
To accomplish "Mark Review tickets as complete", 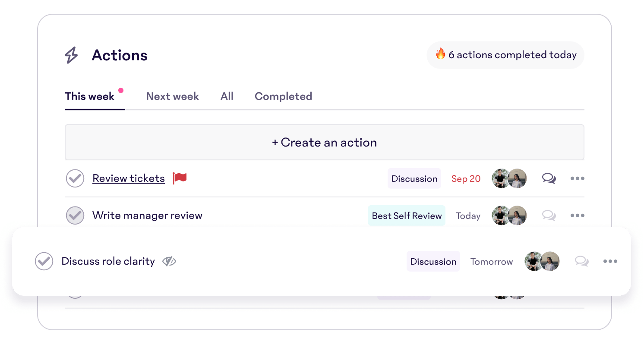I will pyautogui.click(x=75, y=178).
